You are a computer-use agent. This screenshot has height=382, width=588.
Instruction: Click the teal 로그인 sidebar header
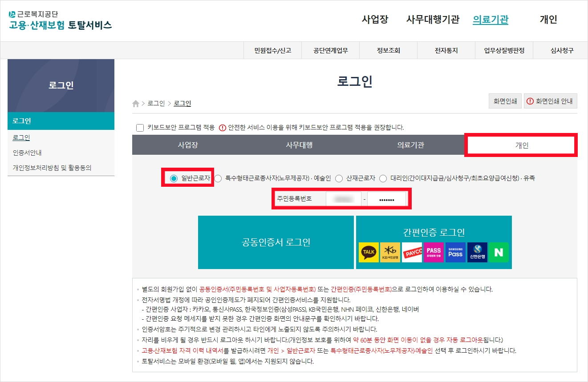[x=61, y=121]
